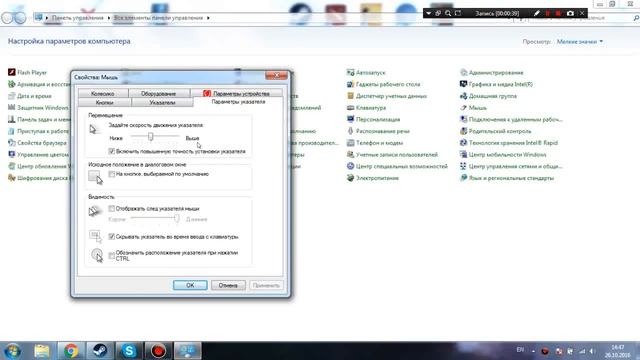Switch to Оборудование tab
The image size is (640, 360).
coord(158,93)
